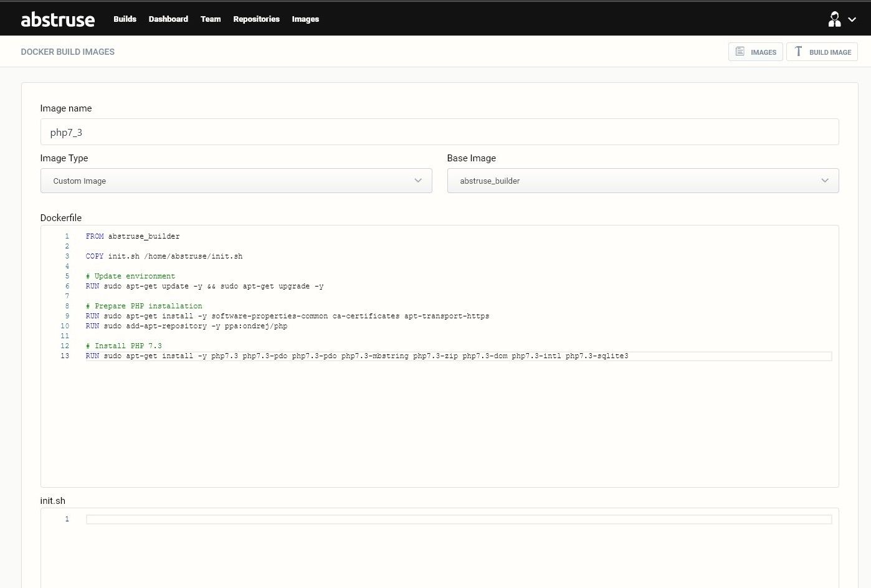Click the DOCKER BUILD IMAGES heading
Screen dimensions: 871x588
pos(68,52)
